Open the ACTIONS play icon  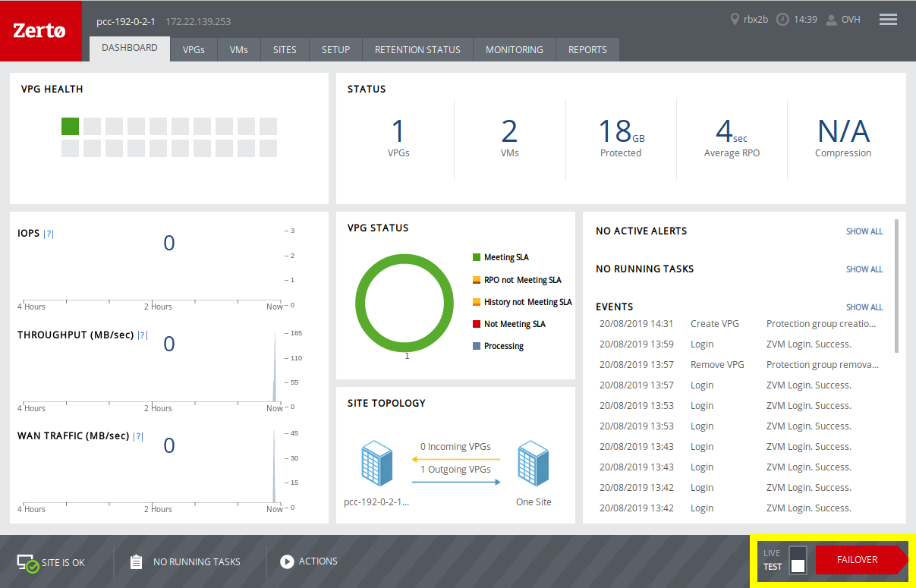[287, 561]
